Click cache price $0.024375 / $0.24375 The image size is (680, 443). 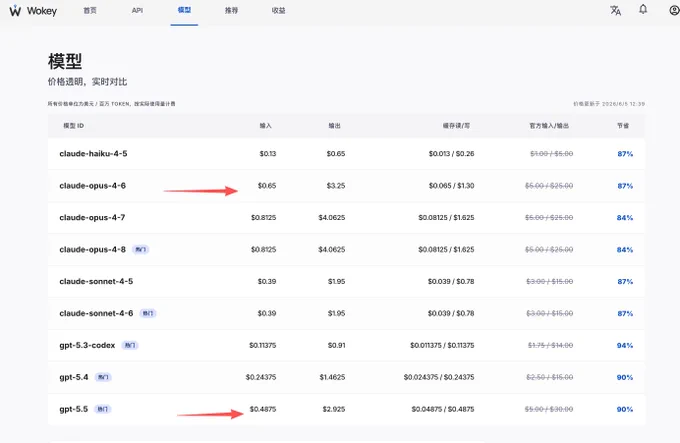point(439,377)
